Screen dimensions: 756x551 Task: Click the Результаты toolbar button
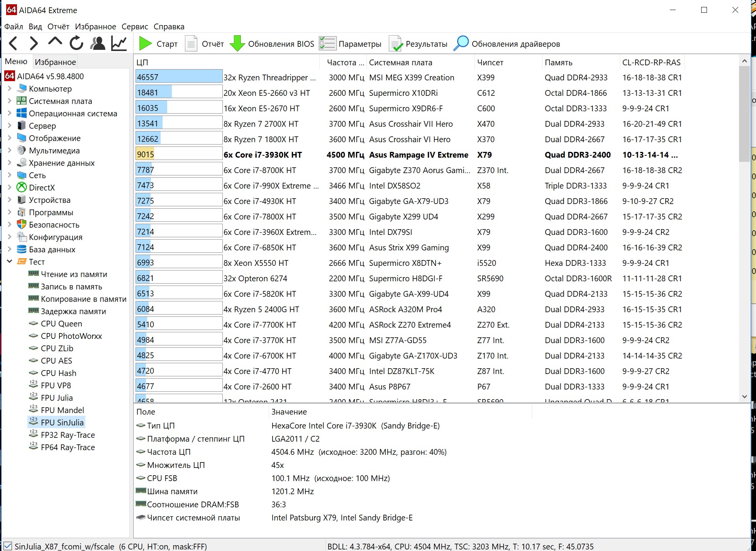[418, 44]
